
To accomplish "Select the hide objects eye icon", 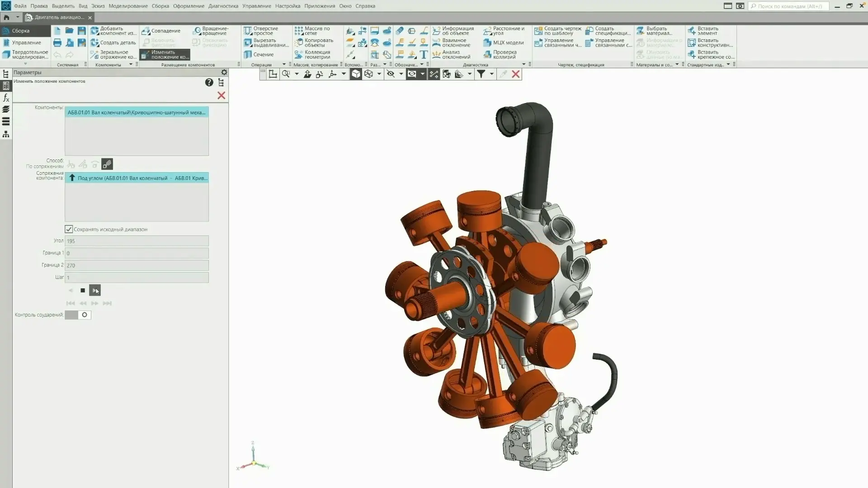I will click(x=391, y=74).
